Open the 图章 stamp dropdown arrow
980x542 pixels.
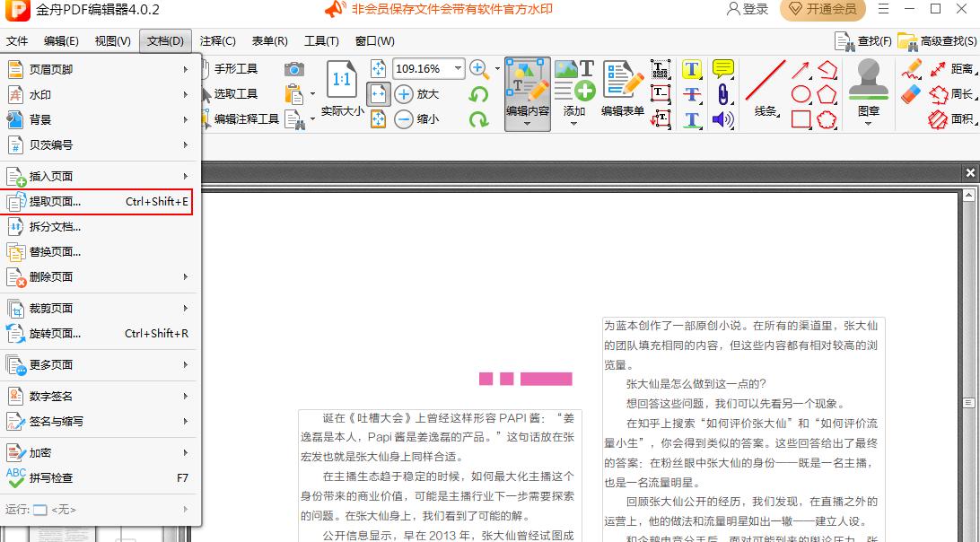coord(868,123)
